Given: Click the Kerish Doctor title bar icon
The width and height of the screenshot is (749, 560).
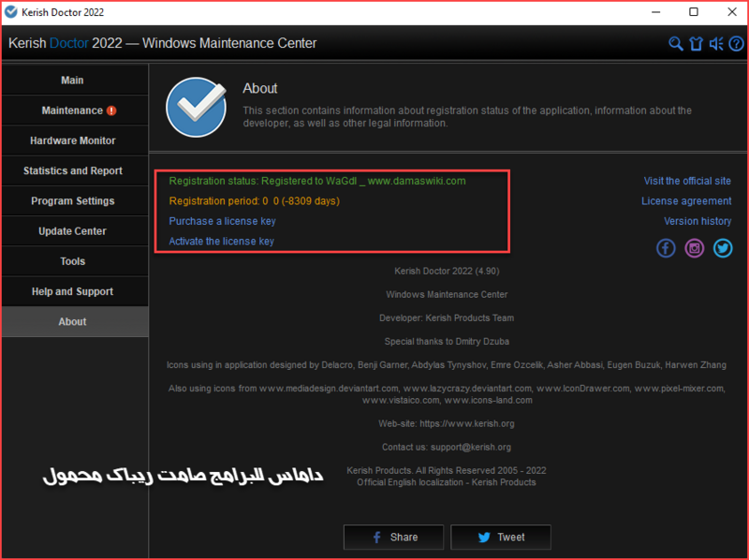Looking at the screenshot, I should [10, 12].
